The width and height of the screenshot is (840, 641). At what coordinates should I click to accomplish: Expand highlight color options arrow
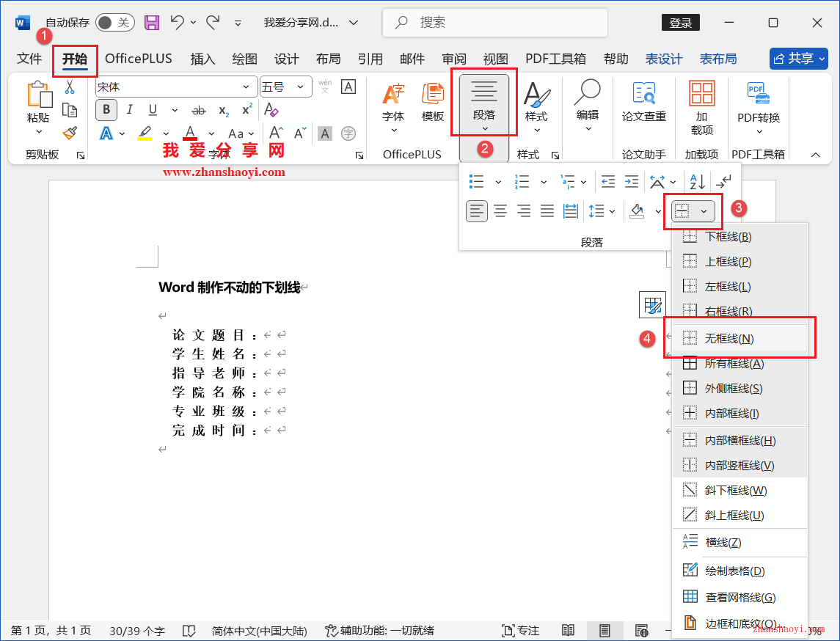coord(166,133)
